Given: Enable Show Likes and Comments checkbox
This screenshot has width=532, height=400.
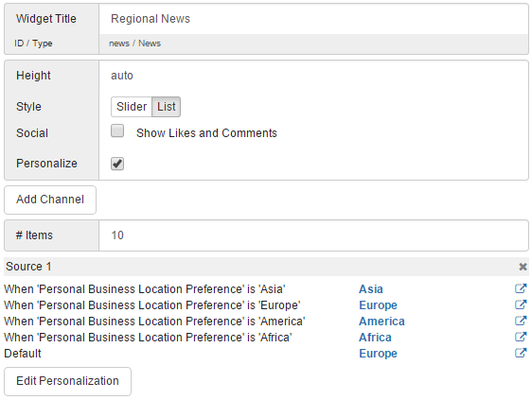Looking at the screenshot, I should coord(117,130).
